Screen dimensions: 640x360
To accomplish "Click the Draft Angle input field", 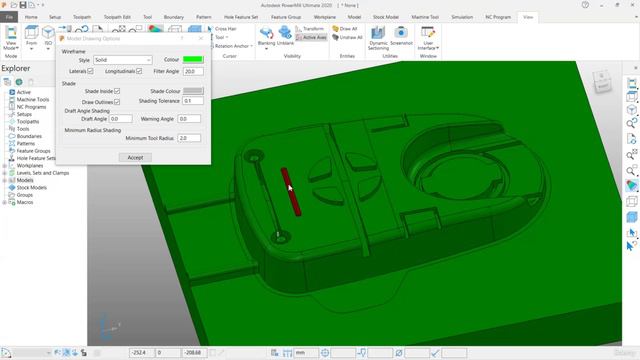I will 120,119.
